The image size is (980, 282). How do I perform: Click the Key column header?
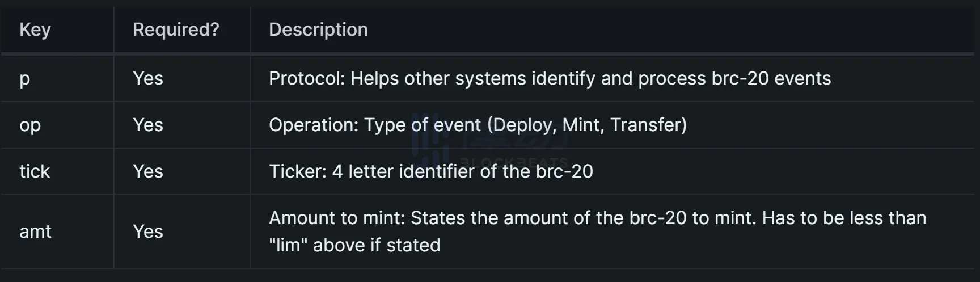click(x=35, y=30)
